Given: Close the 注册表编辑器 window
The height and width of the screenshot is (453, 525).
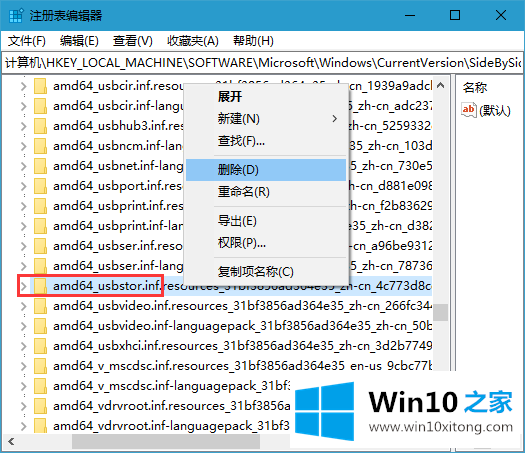Looking at the screenshot, I should [501, 15].
